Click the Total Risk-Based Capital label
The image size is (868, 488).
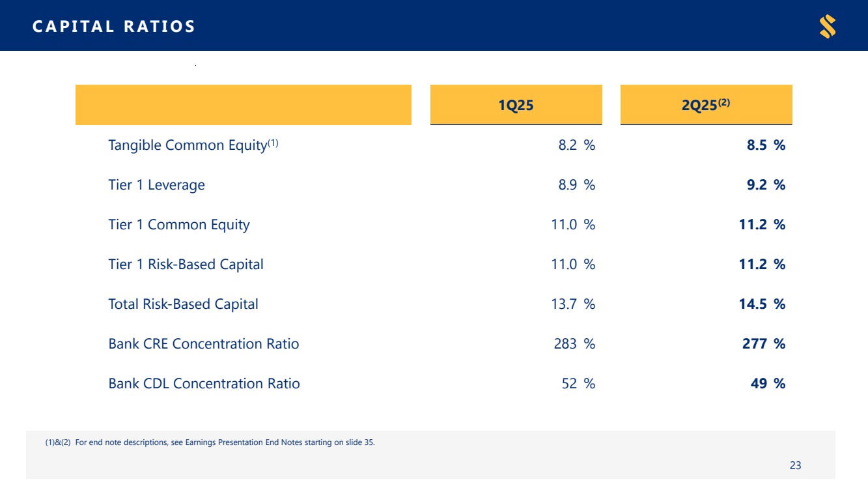[x=183, y=304]
